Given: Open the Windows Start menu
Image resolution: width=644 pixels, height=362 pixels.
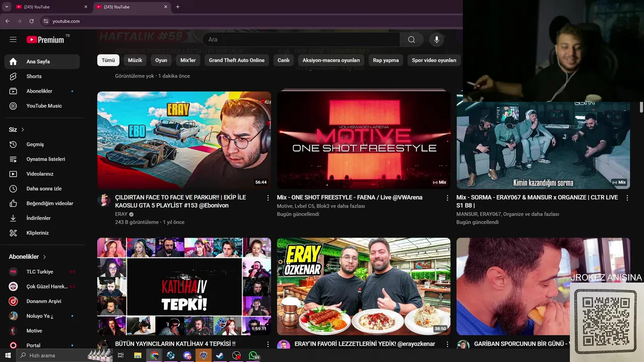Looking at the screenshot, I should coord(8,355).
